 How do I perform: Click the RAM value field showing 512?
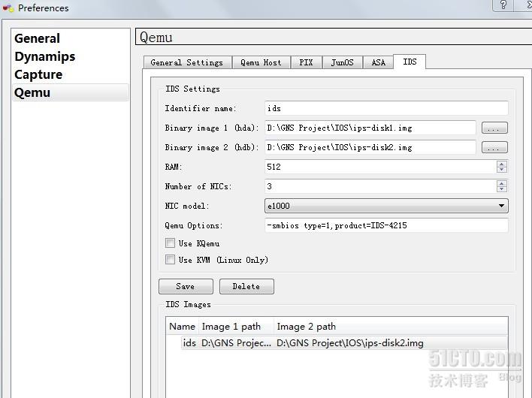pyautogui.click(x=380, y=167)
